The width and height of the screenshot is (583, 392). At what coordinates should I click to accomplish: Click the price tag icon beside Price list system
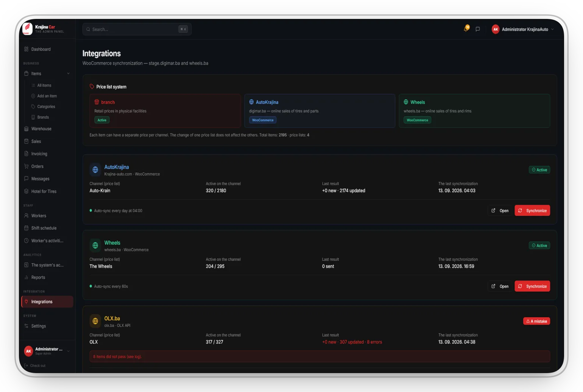tap(92, 87)
